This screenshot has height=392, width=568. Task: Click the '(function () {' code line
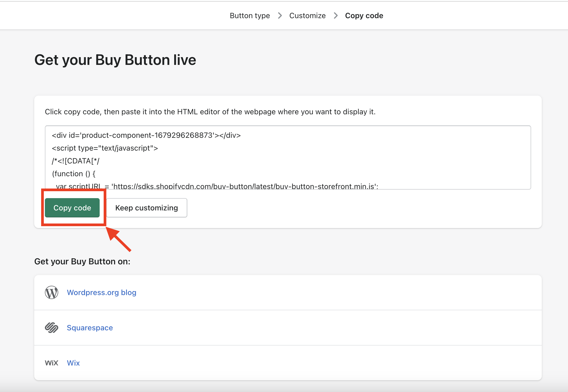pyautogui.click(x=74, y=174)
